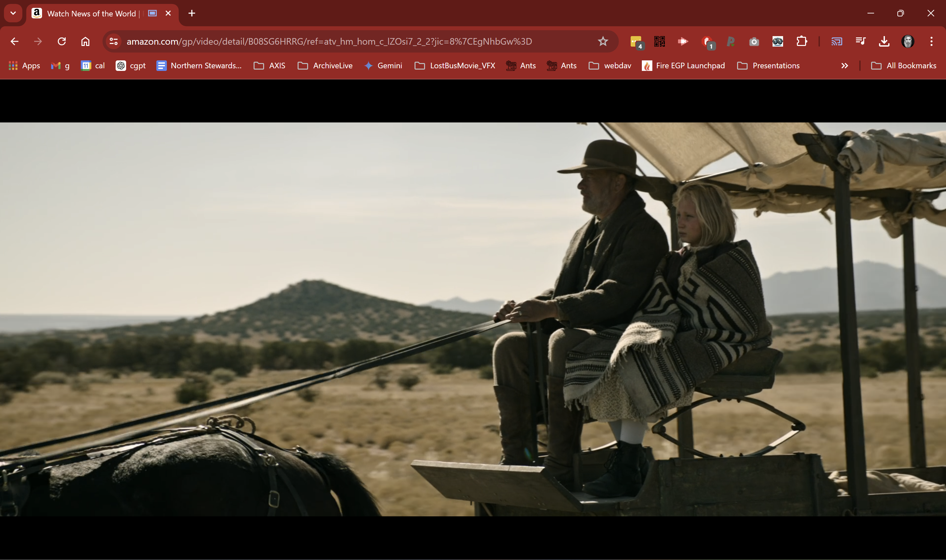Image resolution: width=946 pixels, height=560 pixels.
Task: Open the Gmail g bookmark
Action: tap(60, 66)
